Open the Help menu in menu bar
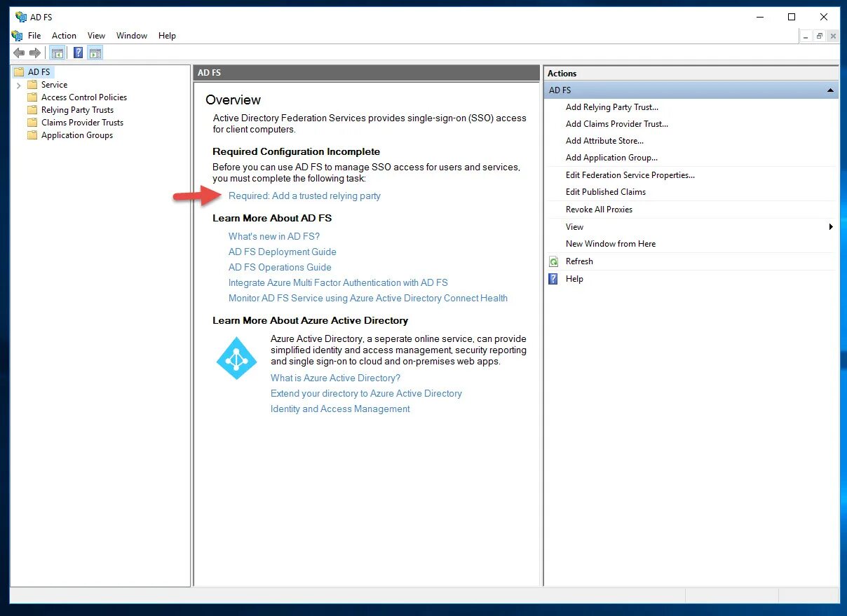The height and width of the screenshot is (616, 847). point(167,36)
